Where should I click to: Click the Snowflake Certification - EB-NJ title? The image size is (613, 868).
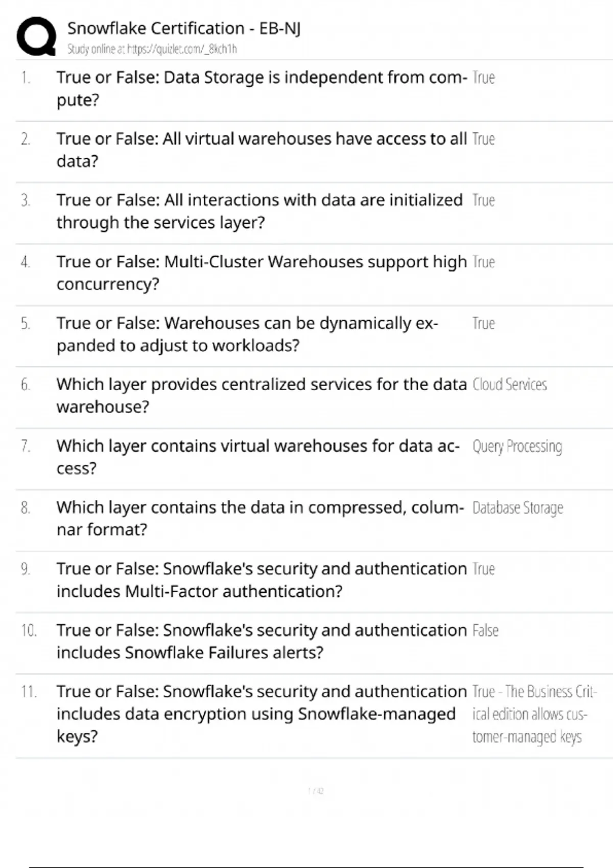[184, 28]
